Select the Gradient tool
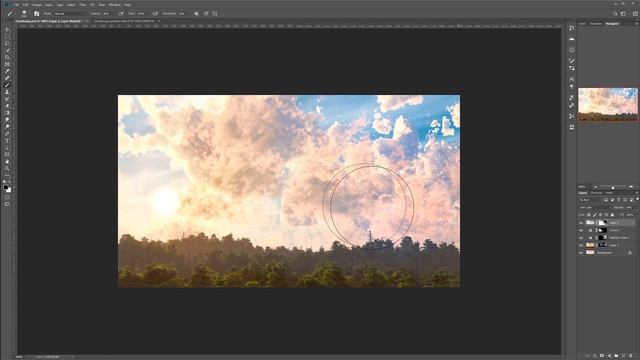 coord(7,113)
